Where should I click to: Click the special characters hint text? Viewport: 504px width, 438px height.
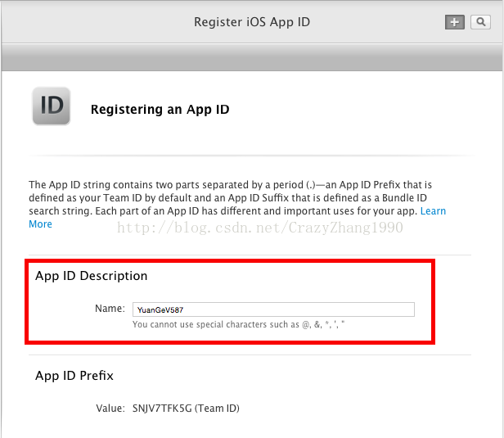[x=238, y=325]
